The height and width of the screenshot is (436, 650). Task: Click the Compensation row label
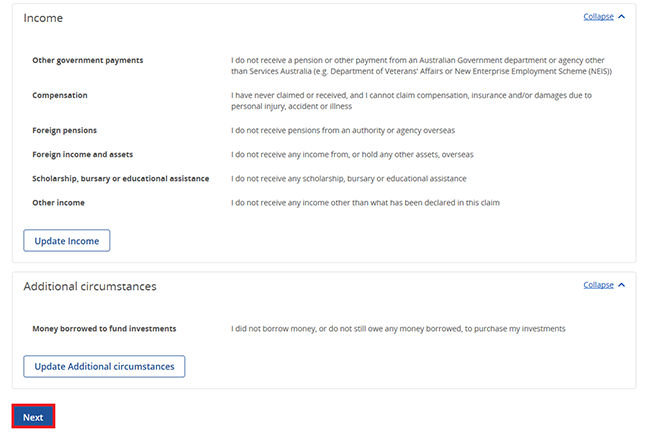[60, 95]
